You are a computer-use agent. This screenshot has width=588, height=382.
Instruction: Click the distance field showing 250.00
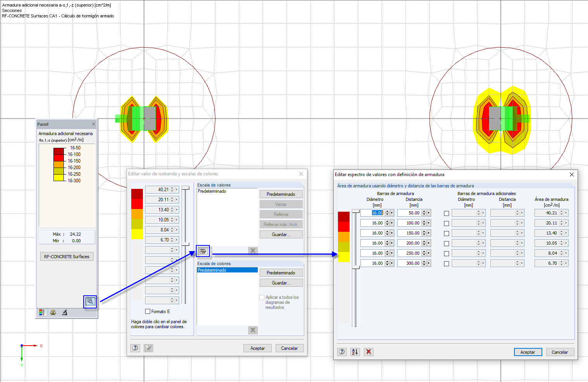[x=409, y=253]
